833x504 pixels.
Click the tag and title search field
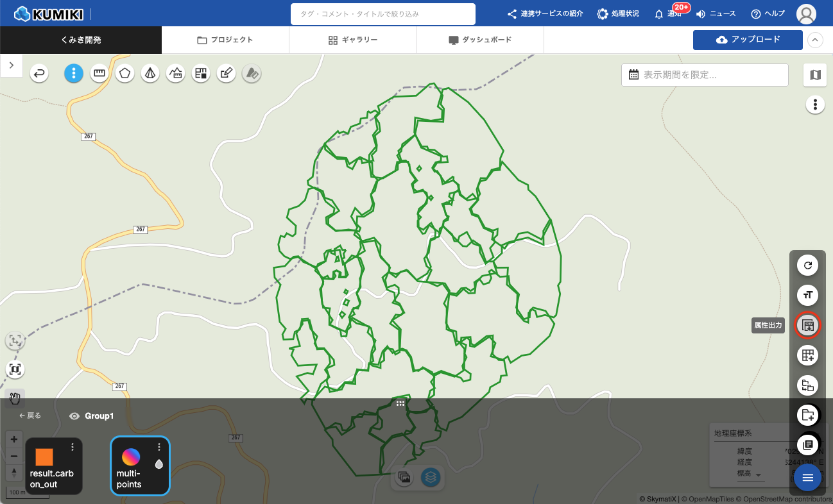pos(382,13)
